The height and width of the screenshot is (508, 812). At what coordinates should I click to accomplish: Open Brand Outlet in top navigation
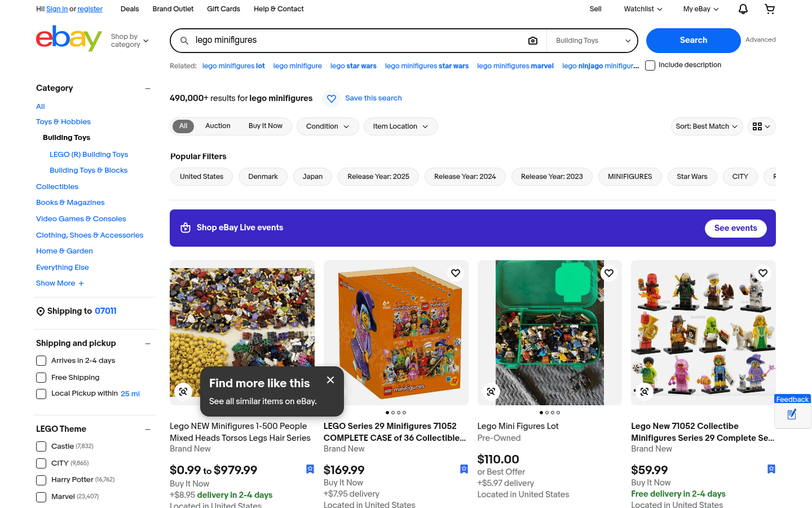(x=173, y=9)
